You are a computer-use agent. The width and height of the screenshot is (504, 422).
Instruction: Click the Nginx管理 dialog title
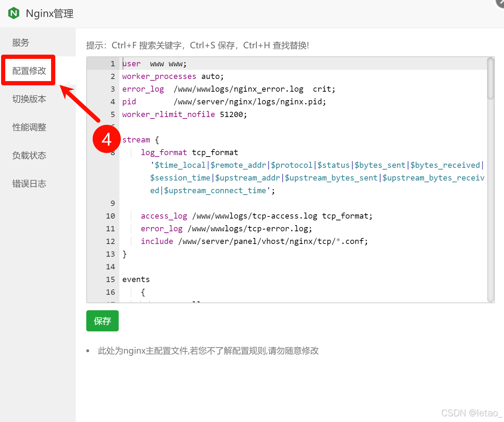pos(50,14)
